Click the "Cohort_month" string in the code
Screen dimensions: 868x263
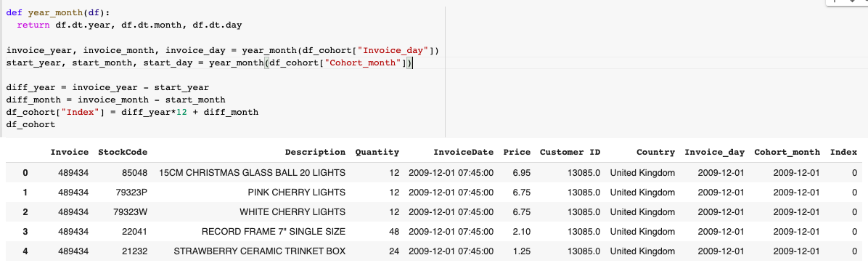364,63
